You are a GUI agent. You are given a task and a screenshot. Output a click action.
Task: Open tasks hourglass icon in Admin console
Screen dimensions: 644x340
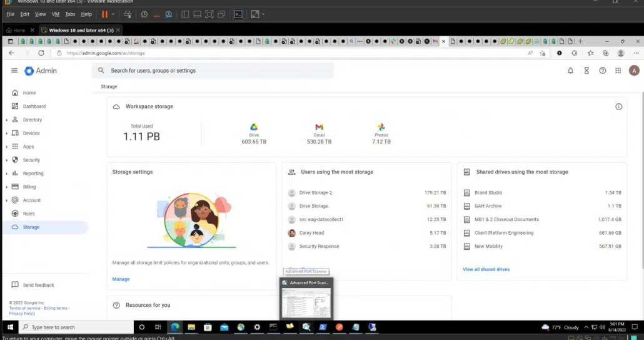click(586, 71)
